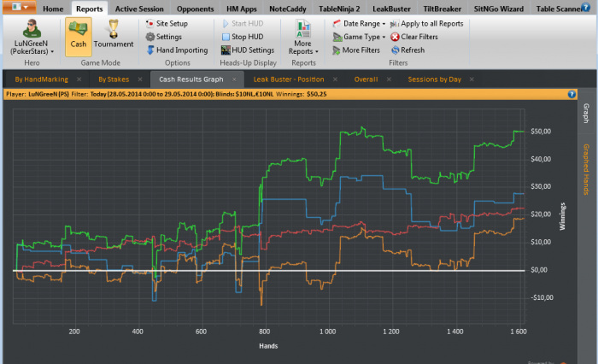Select the Graph side tab
This screenshot has width=598, height=364.
tap(587, 114)
